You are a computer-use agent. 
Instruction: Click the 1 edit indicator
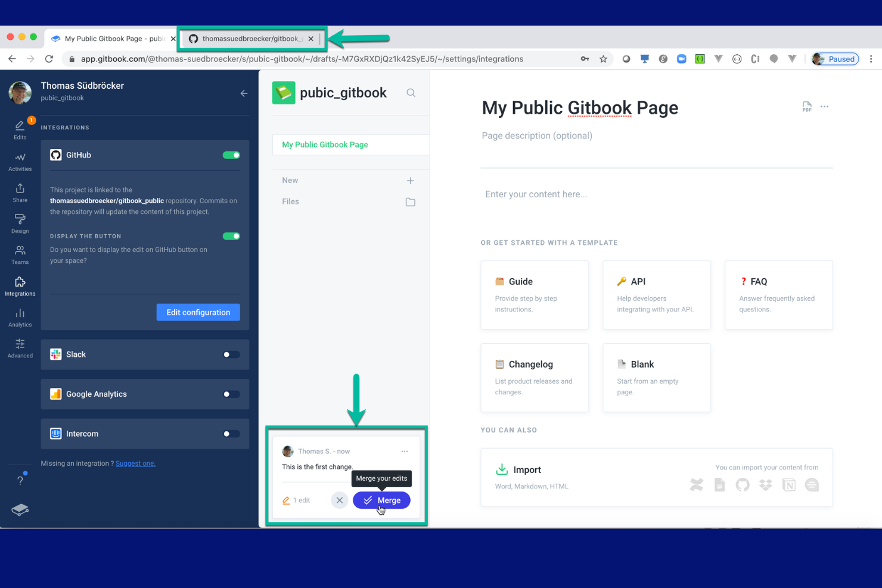pyautogui.click(x=296, y=500)
